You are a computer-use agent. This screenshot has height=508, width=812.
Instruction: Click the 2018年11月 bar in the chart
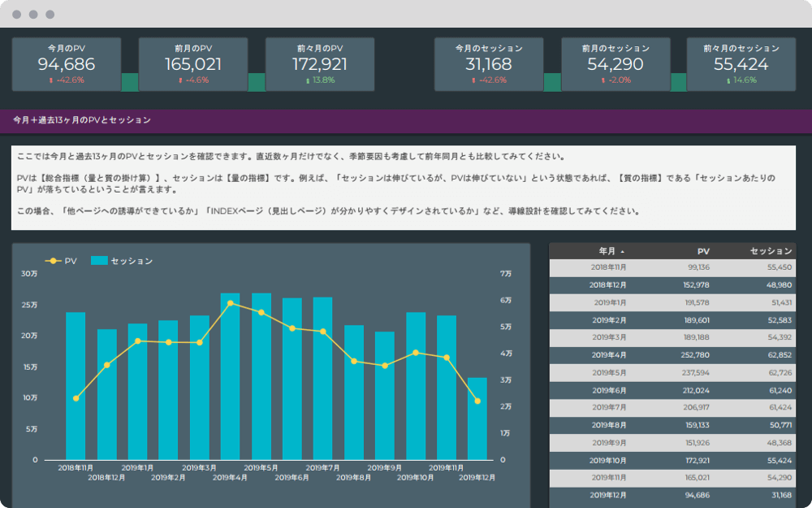(x=76, y=386)
